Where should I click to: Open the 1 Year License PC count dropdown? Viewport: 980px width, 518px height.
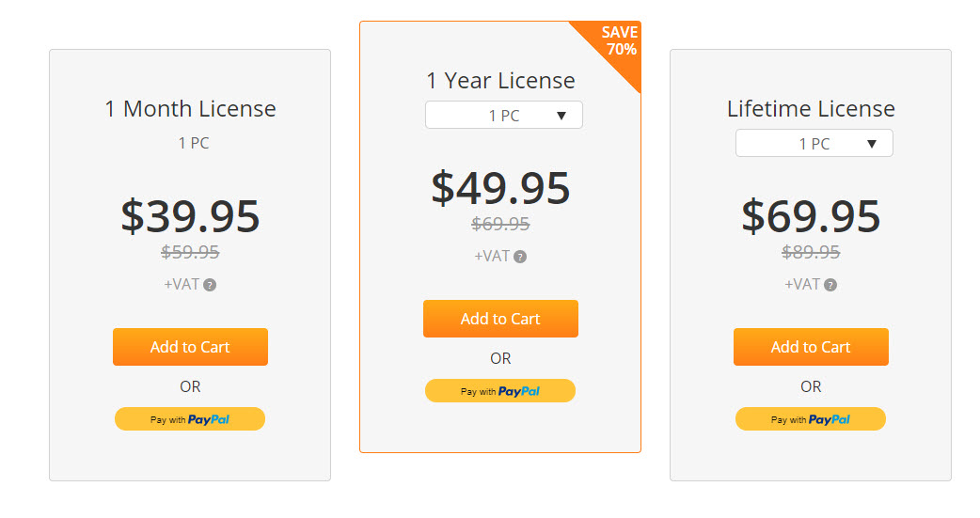504,115
